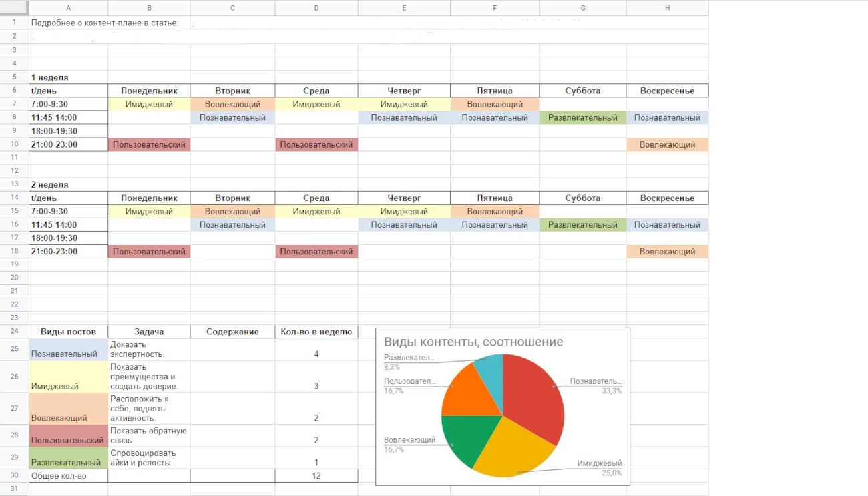Select row 20 header number

click(x=14, y=278)
